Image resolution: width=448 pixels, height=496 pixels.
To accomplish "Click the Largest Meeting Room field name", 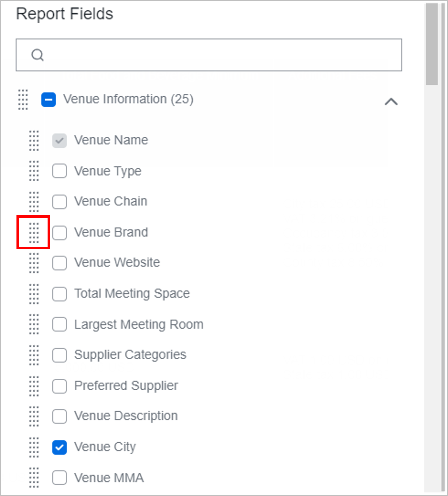I will [139, 324].
